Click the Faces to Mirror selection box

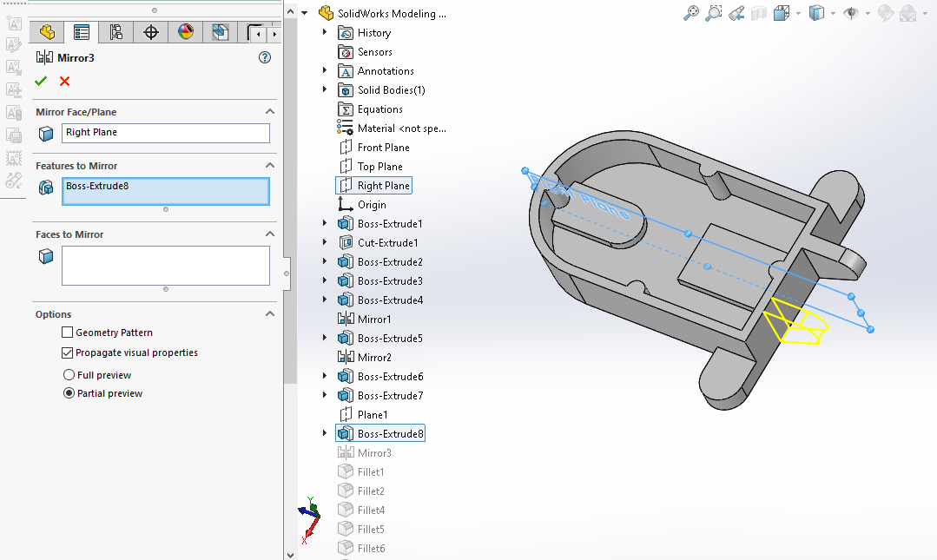165,265
